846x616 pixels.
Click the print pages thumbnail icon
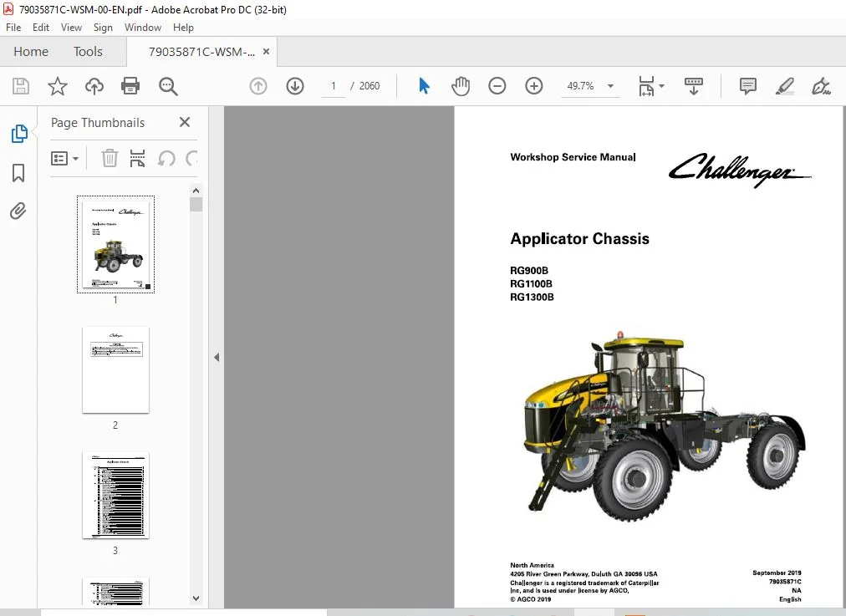pos(138,159)
